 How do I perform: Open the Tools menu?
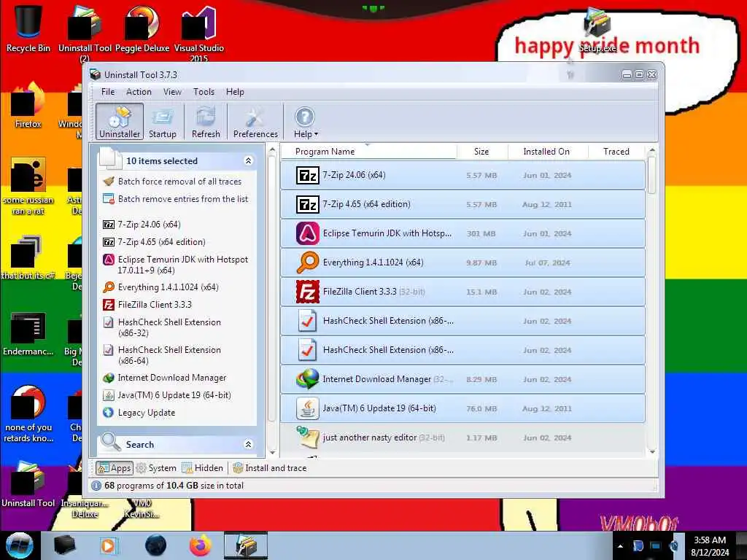pyautogui.click(x=204, y=91)
